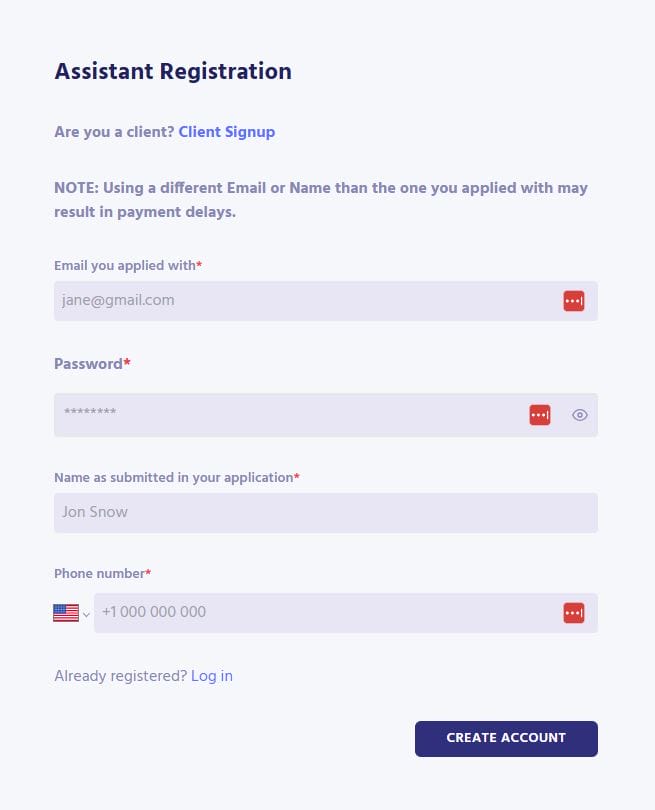Click the "Password" field label
Image resolution: width=655 pixels, height=810 pixels.
(x=89, y=364)
